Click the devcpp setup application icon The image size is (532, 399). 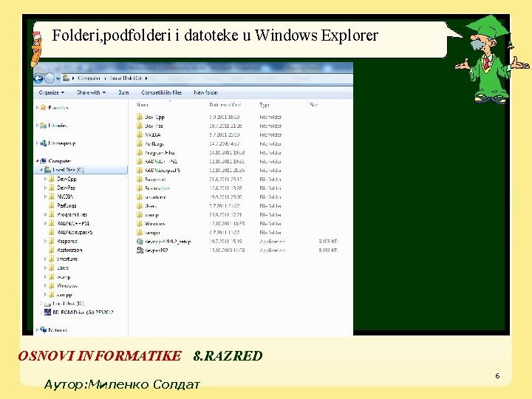[x=140, y=242]
